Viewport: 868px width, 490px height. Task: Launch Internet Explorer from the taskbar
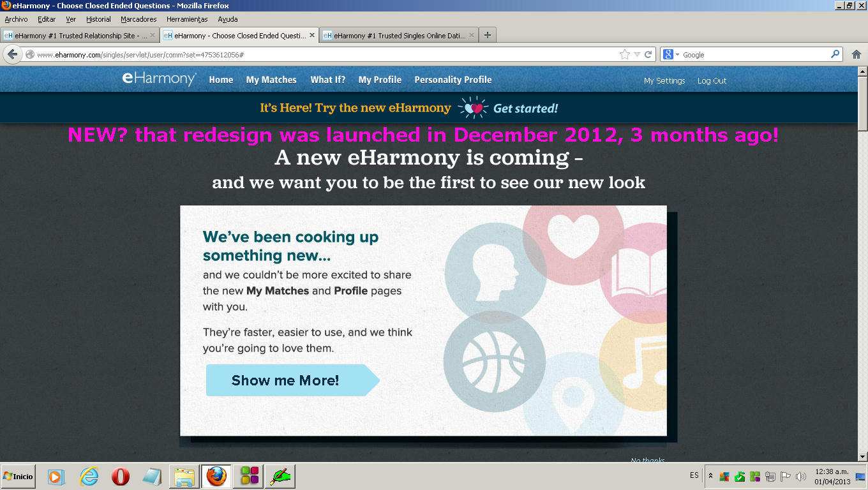[89, 476]
